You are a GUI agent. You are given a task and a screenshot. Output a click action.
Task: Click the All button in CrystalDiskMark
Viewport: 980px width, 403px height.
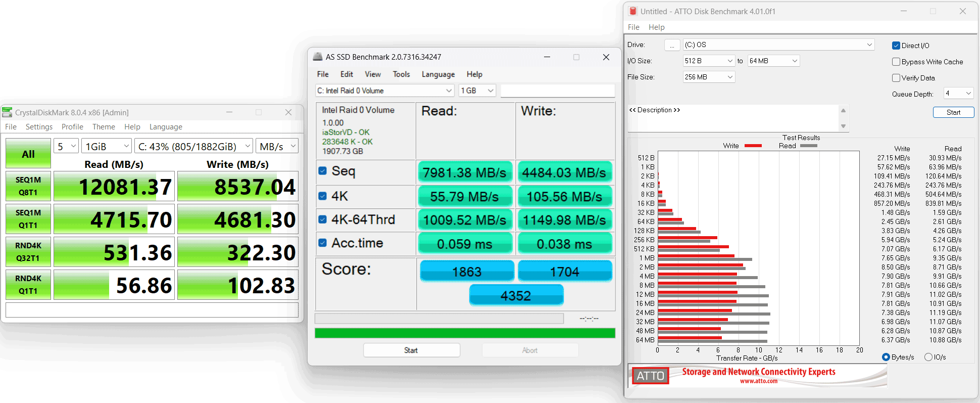tap(28, 153)
